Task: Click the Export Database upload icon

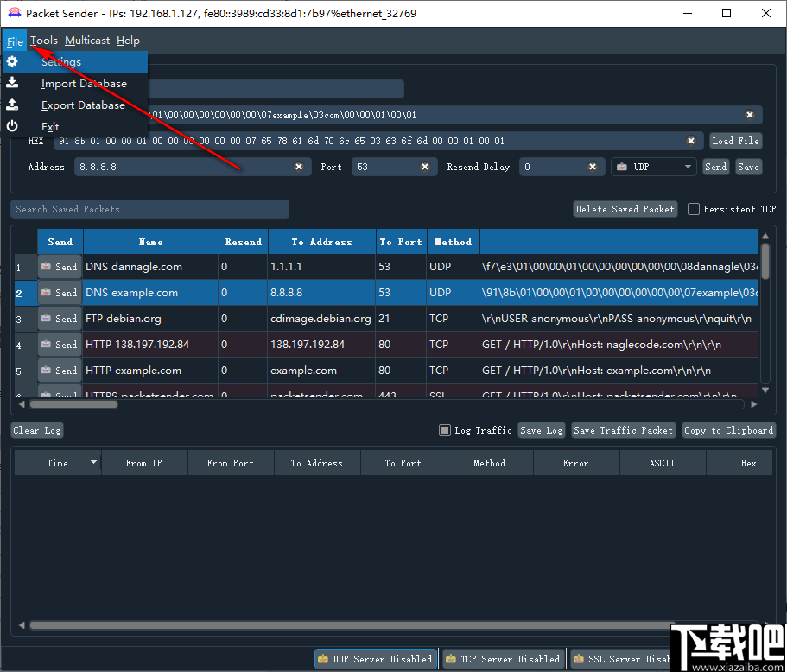Action: [14, 105]
